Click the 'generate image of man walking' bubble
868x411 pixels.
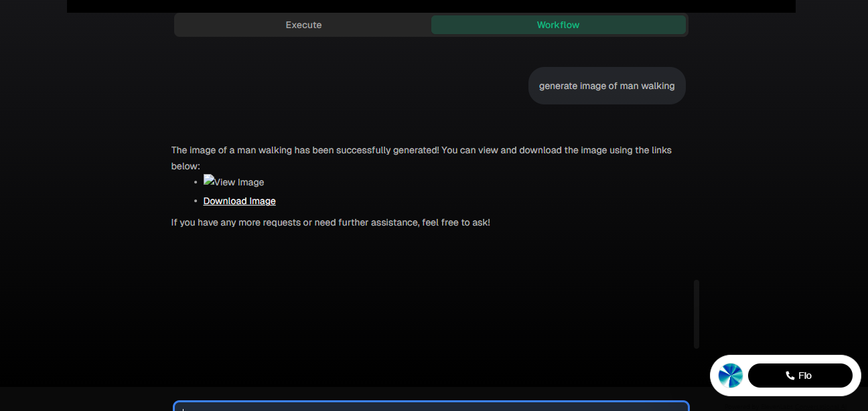click(x=607, y=86)
